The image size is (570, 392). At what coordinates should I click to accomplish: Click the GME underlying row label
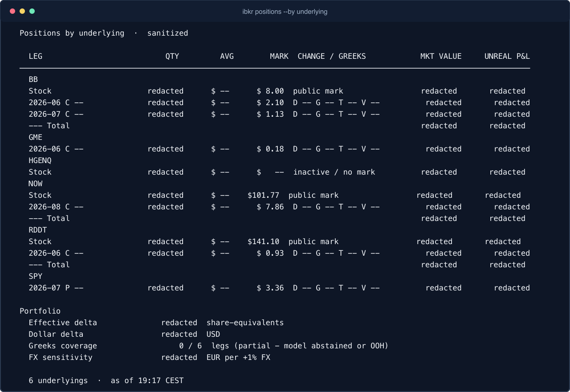(36, 137)
